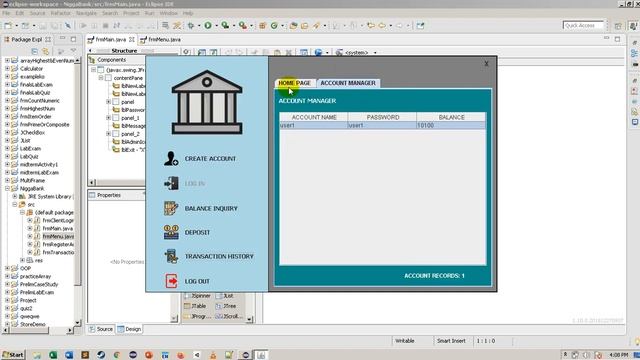This screenshot has width=640, height=360.
Task: Click the Windows Start button
Action: 13,355
